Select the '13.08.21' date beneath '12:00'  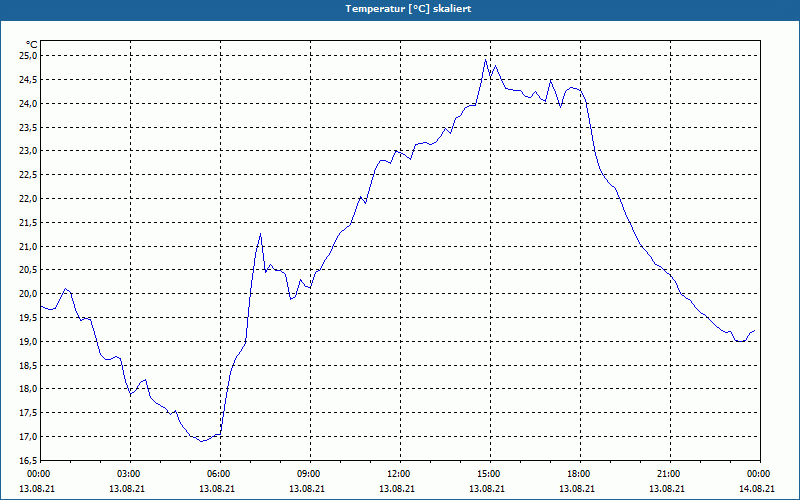(396, 488)
